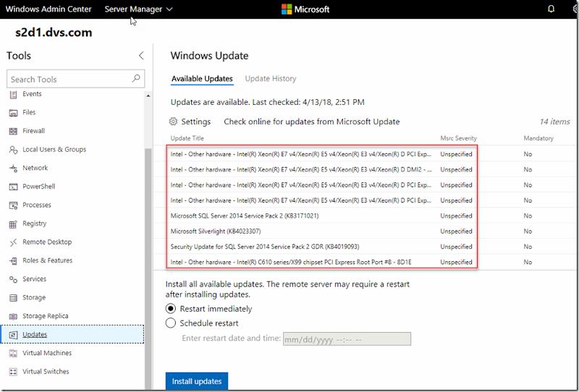Click the PowerShell console icon
579x392 pixels.
[x=13, y=187]
